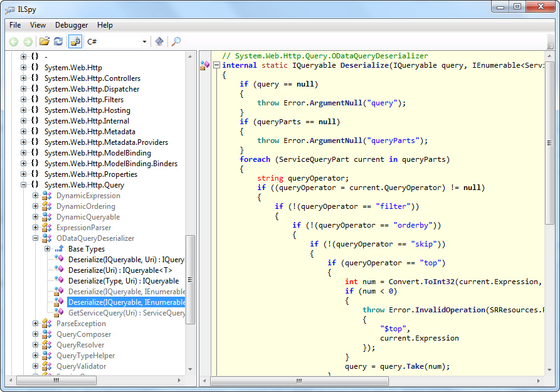This screenshot has height=392, width=560.
Task: Click the Back navigation arrow
Action: pos(13,41)
